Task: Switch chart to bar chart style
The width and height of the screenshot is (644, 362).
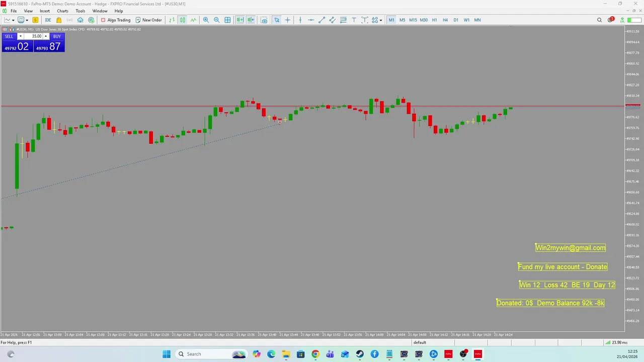Action: (x=172, y=20)
